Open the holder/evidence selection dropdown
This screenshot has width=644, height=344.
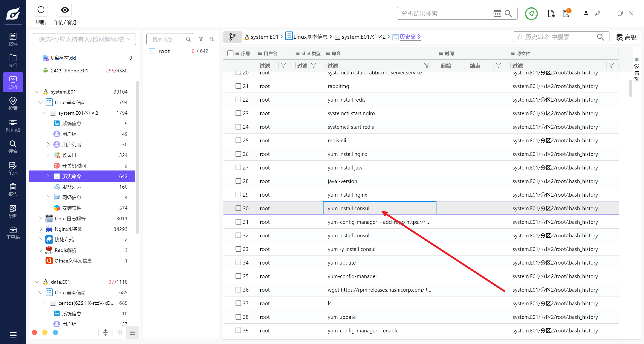click(84, 39)
